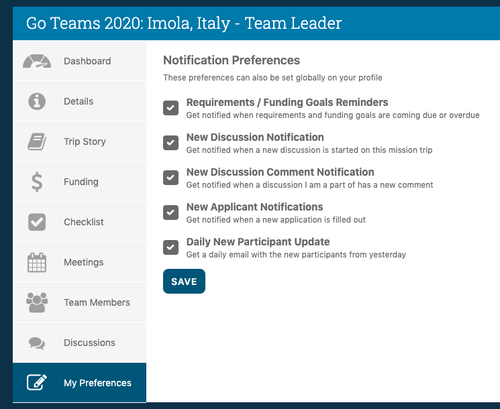Click the Funding dollar sign icon
Image resolution: width=500 pixels, height=409 pixels.
(x=37, y=182)
